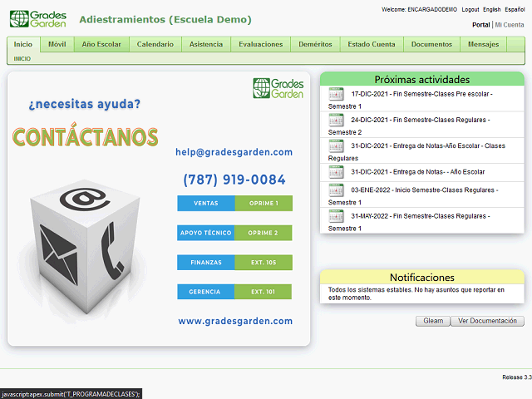Screen dimensions: 532x399
Task: Click the APOYO TÉCNICO label
Action: [205, 233]
